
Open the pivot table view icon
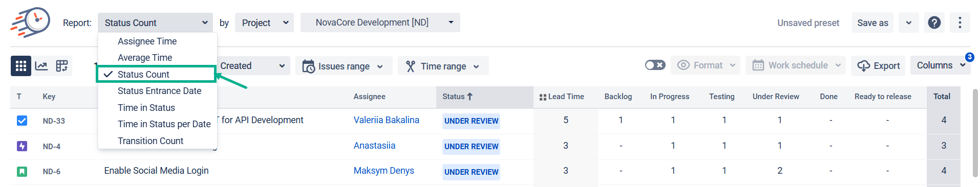coord(62,66)
